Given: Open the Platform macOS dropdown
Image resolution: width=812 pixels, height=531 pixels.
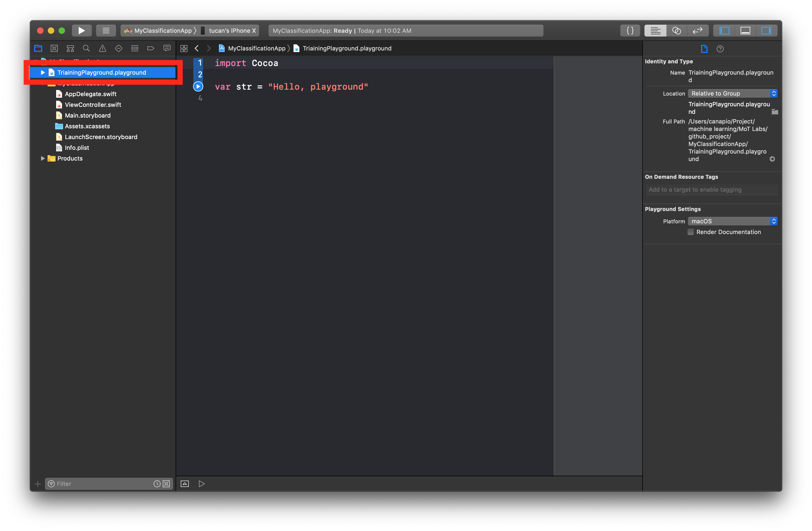Looking at the screenshot, I should (732, 221).
